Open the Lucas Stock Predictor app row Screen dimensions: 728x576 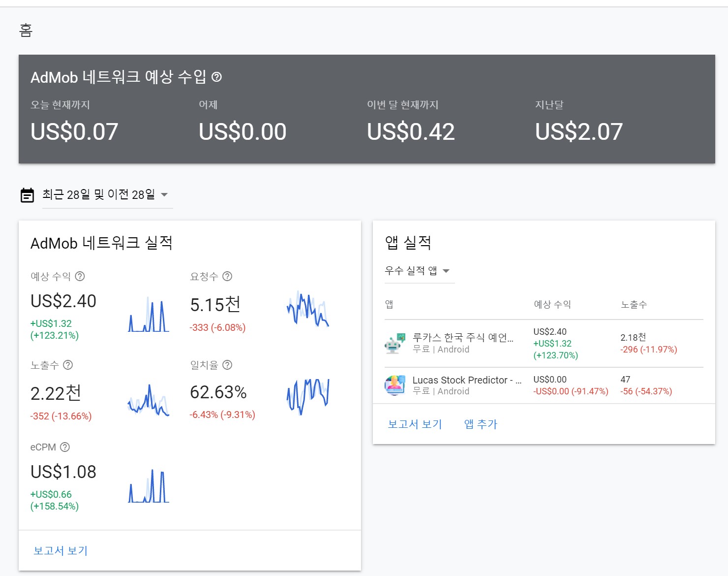pyautogui.click(x=544, y=385)
